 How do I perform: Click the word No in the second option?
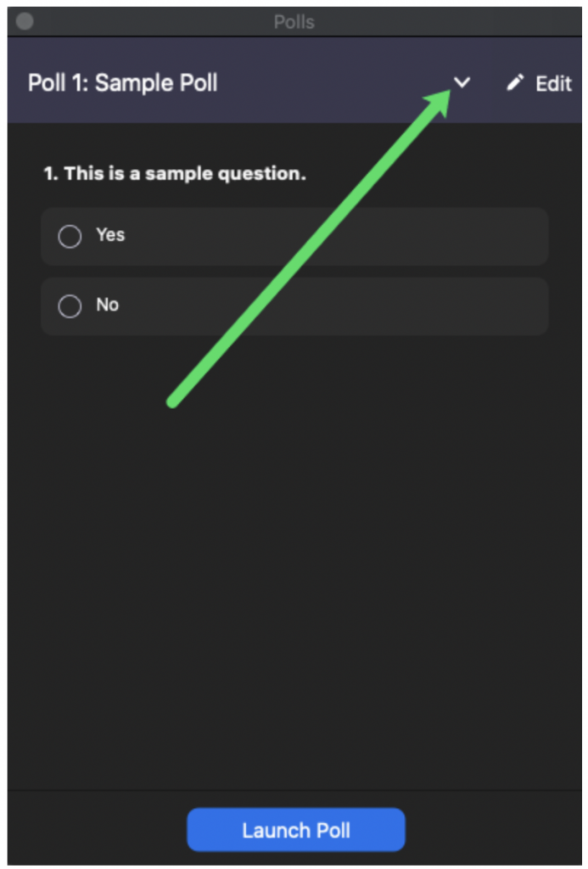108,305
